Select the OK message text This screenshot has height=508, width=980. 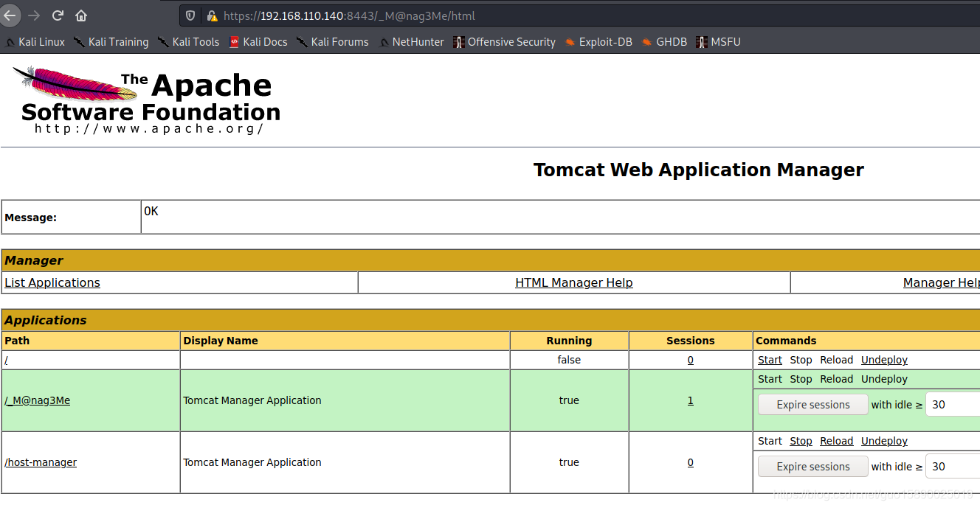point(151,212)
